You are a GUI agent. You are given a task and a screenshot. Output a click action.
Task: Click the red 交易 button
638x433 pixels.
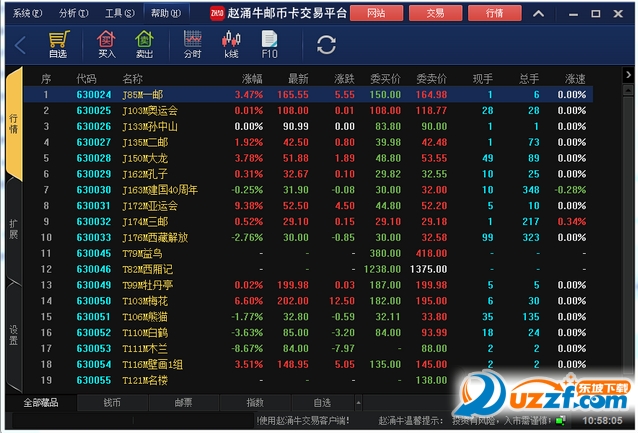coord(435,13)
